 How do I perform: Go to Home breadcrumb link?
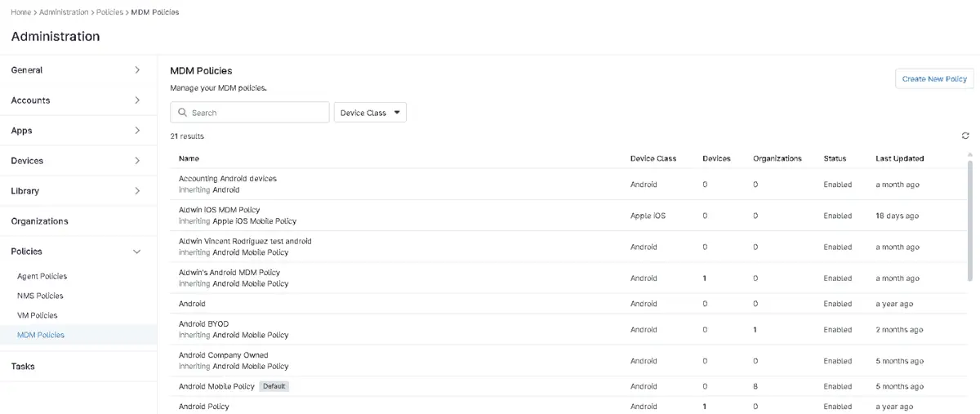[x=21, y=12]
